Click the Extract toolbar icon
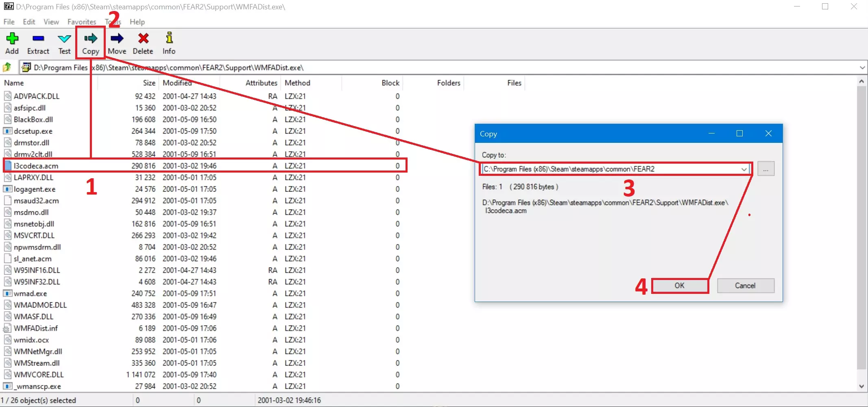Screen dimensions: 868x407 38,43
